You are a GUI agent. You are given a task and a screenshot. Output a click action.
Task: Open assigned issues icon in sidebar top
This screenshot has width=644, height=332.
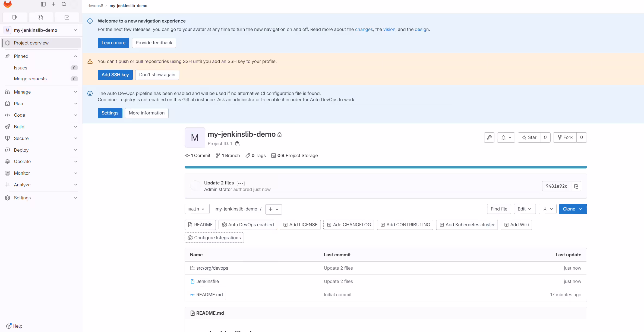[15, 17]
